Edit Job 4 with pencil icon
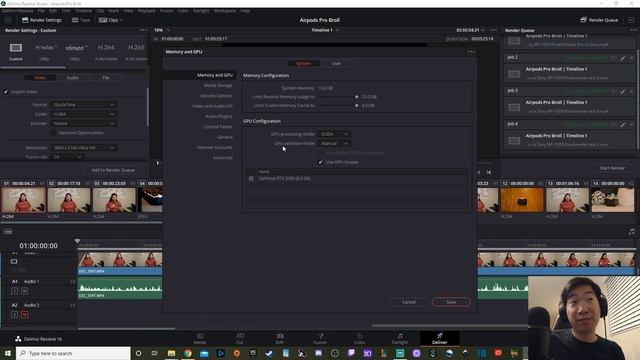Image resolution: width=640 pixels, height=360 pixels. click(622, 124)
